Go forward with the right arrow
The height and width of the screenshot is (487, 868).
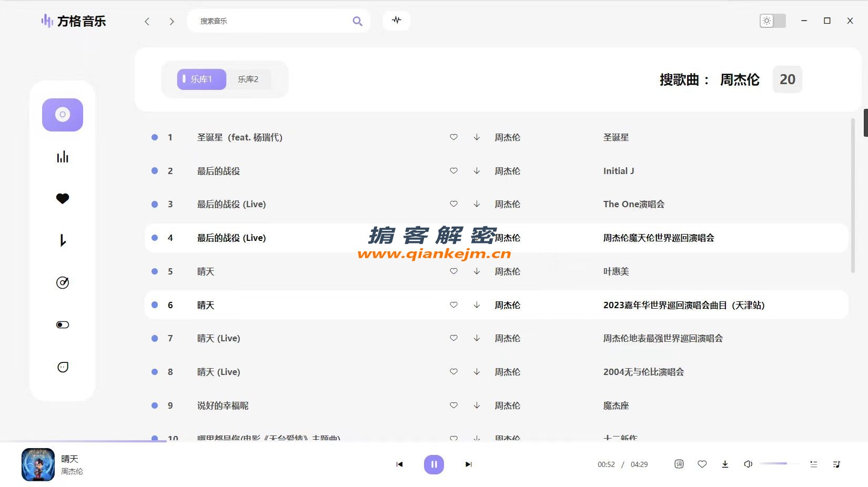click(171, 21)
